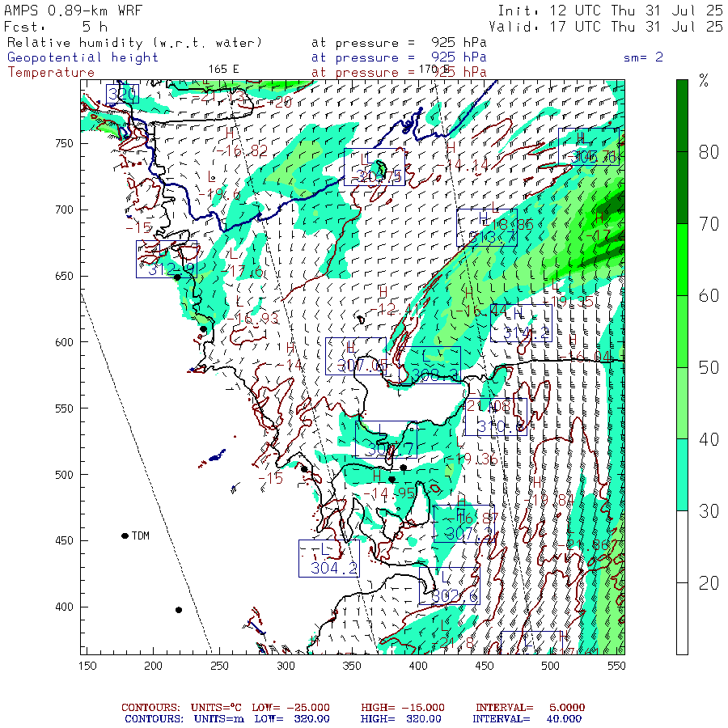Viewport: 728px width, 728px height.
Task: Click the -14.95 temperature high label
Action: [x=389, y=493]
